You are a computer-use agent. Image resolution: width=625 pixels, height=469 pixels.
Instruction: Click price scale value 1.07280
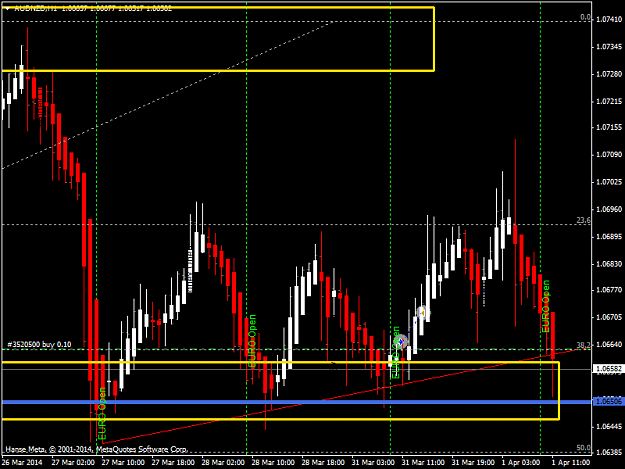609,75
